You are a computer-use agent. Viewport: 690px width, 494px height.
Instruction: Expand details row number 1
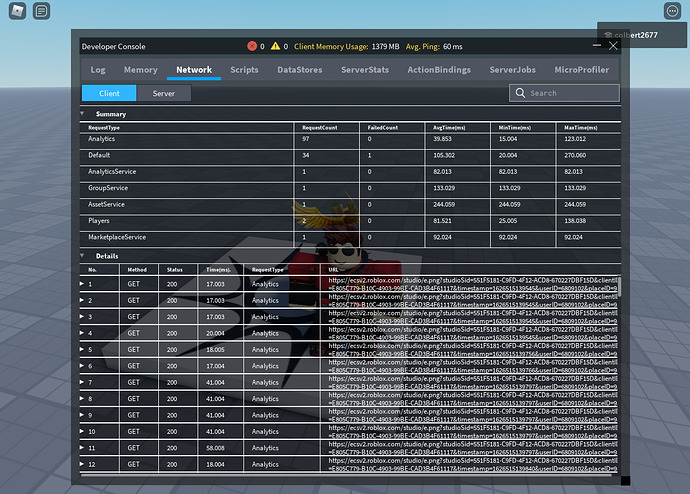tap(82, 284)
